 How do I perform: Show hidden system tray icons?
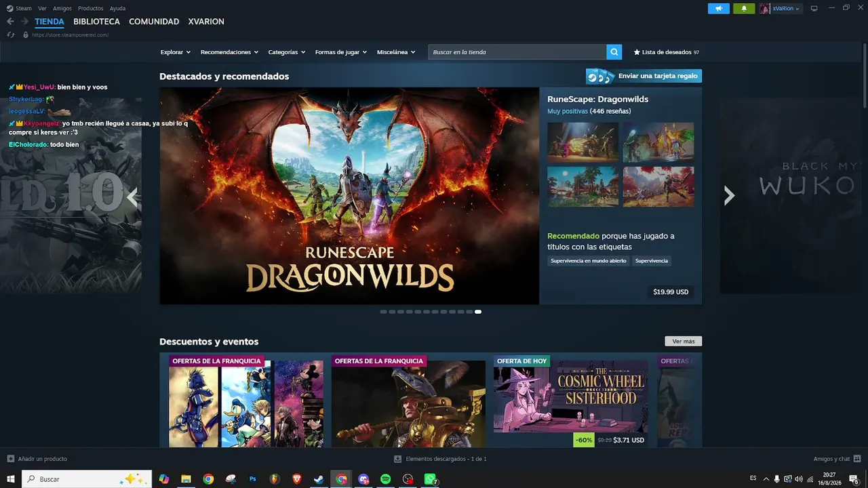[x=766, y=479]
